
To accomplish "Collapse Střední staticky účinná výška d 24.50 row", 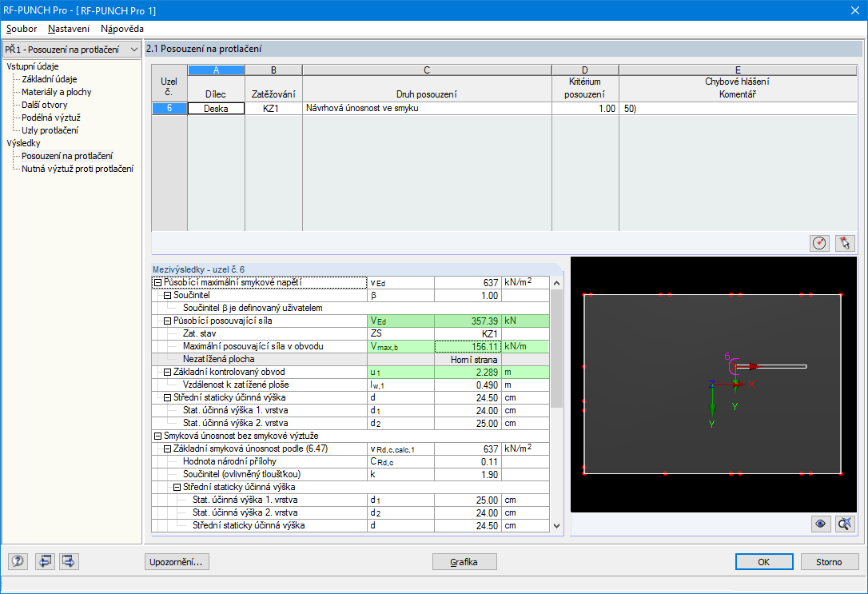I will [x=167, y=397].
